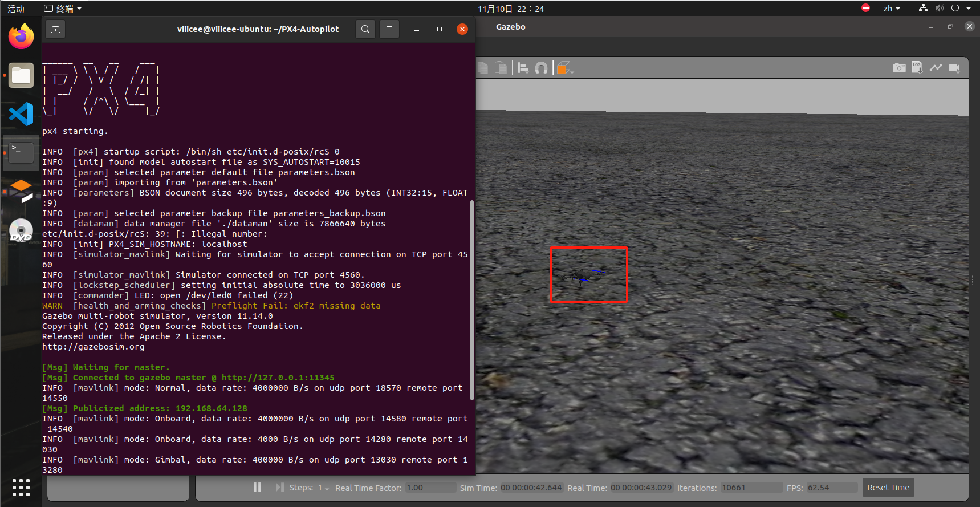Click the terminal title viiicee@viiicee-ubuntu
The height and width of the screenshot is (507, 980).
258,29
